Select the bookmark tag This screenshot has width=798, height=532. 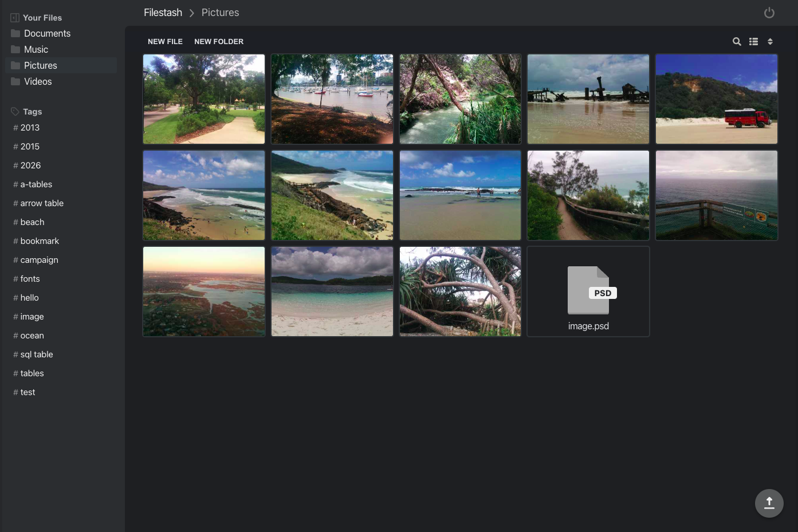coord(36,241)
